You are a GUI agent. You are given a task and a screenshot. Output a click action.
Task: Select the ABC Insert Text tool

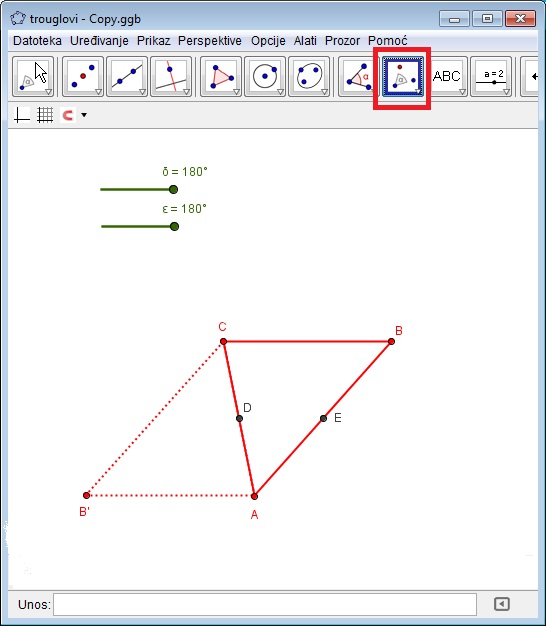click(x=447, y=77)
